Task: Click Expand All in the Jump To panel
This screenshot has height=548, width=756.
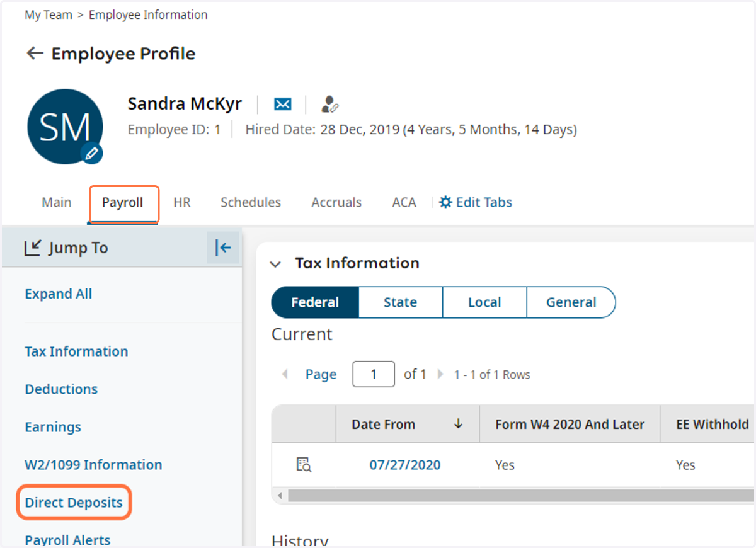Action: coord(59,294)
